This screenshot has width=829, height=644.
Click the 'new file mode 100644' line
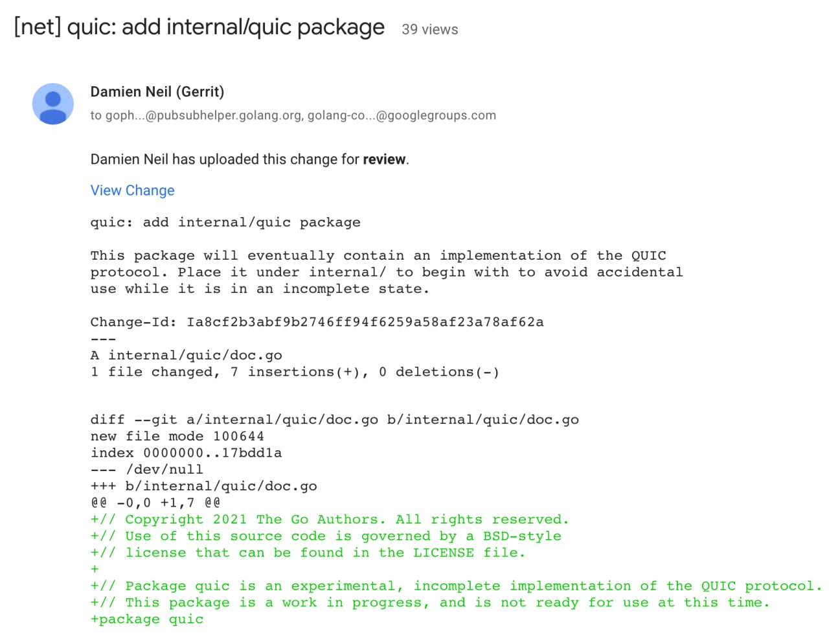(x=177, y=437)
